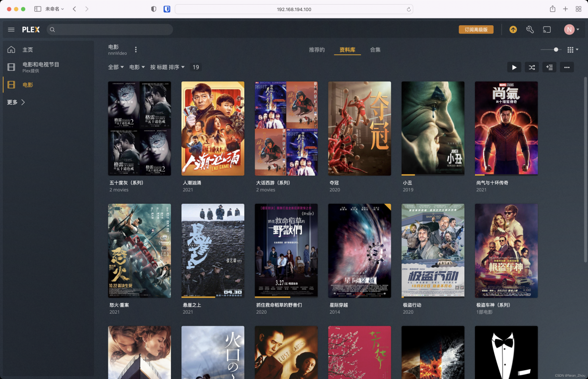Open the Plex hamburger menu
The image size is (588, 379).
click(11, 29)
